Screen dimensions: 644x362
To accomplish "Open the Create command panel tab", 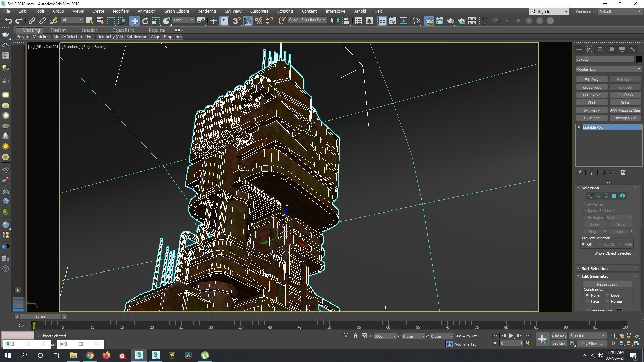I will tap(579, 49).
